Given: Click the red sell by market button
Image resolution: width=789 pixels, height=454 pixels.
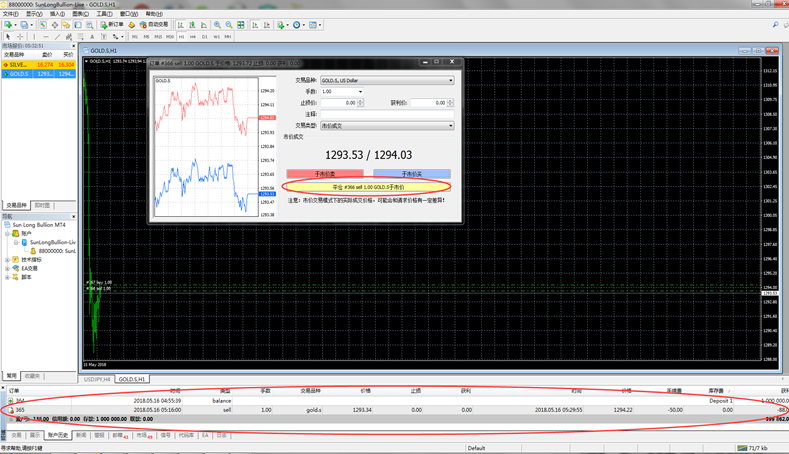Looking at the screenshot, I should (325, 174).
